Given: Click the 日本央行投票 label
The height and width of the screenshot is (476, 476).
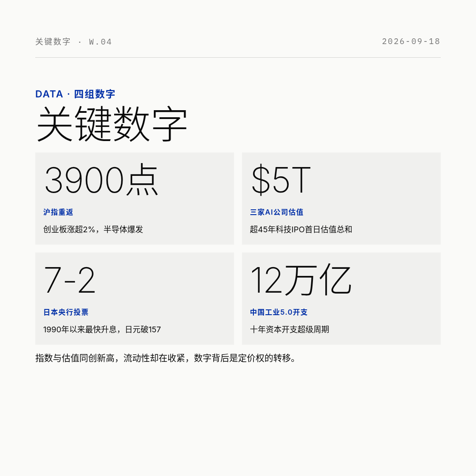Looking at the screenshot, I should click(x=66, y=312).
